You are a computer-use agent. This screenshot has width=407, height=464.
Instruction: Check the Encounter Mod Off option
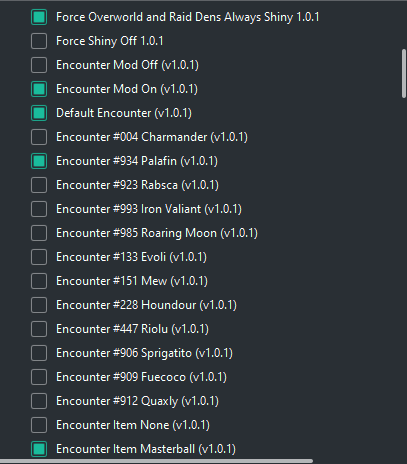(x=39, y=65)
